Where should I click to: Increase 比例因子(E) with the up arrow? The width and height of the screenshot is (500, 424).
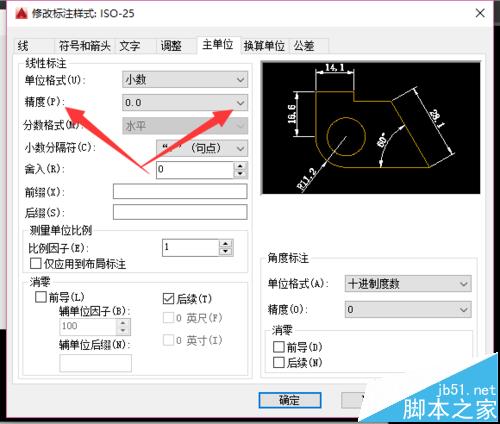(x=226, y=244)
